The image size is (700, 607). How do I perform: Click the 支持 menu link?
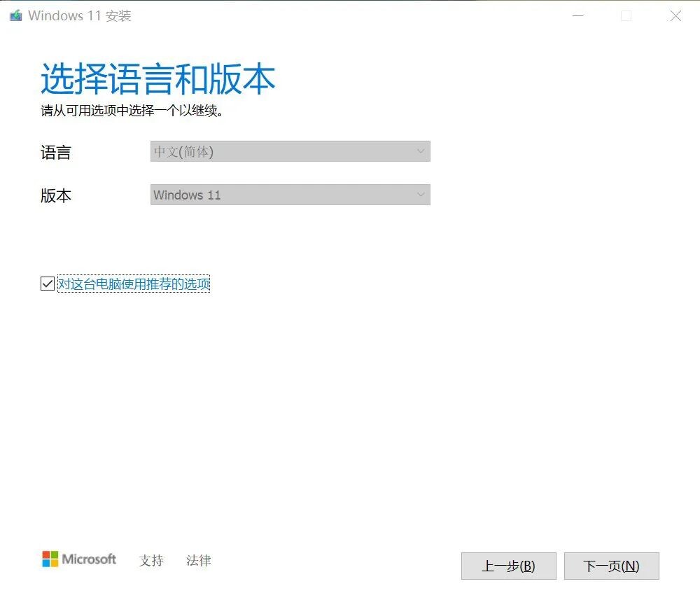tap(151, 560)
